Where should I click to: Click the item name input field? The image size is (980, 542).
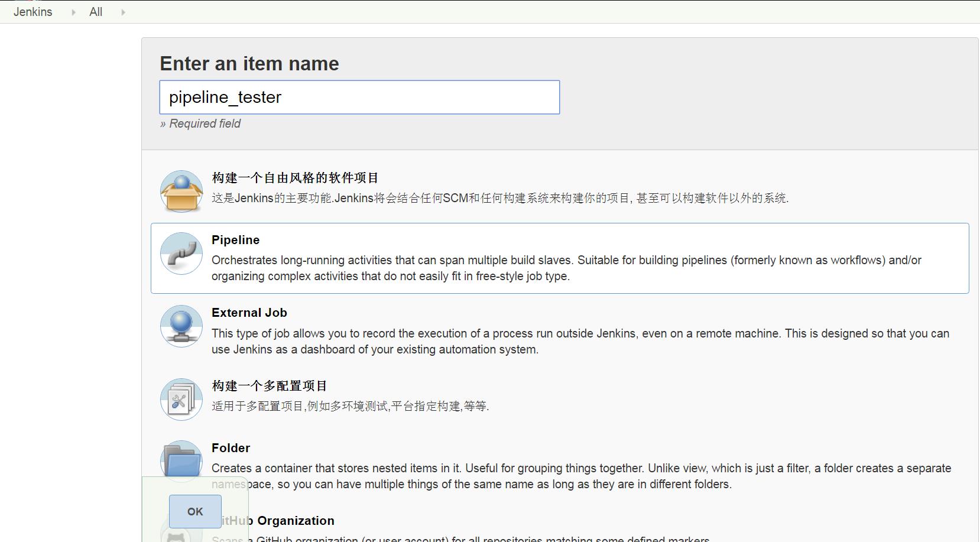coord(359,98)
